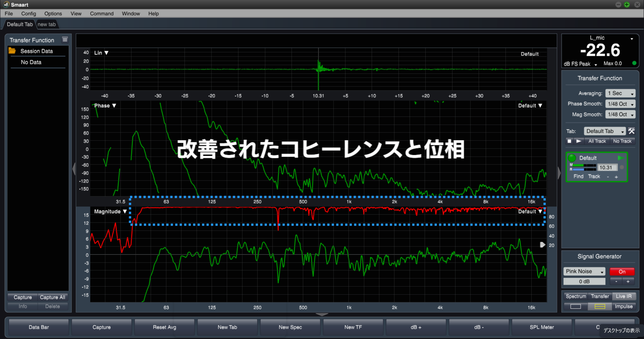Toggle the Live IR display button

[623, 296]
